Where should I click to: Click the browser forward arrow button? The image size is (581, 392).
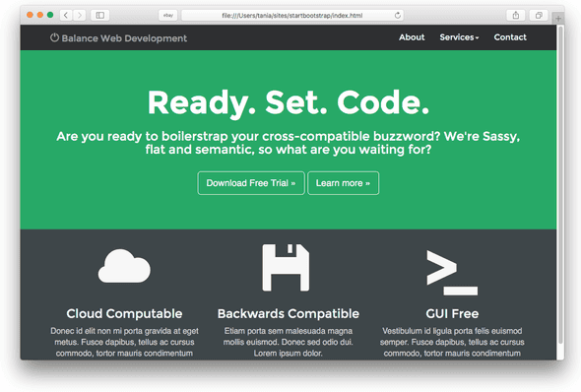point(79,15)
